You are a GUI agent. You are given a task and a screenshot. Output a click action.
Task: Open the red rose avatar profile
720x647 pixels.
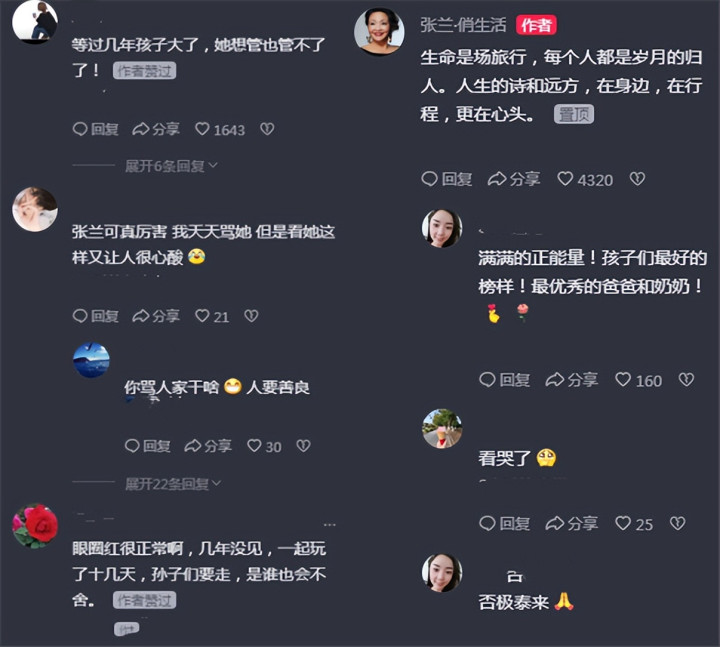(35, 526)
